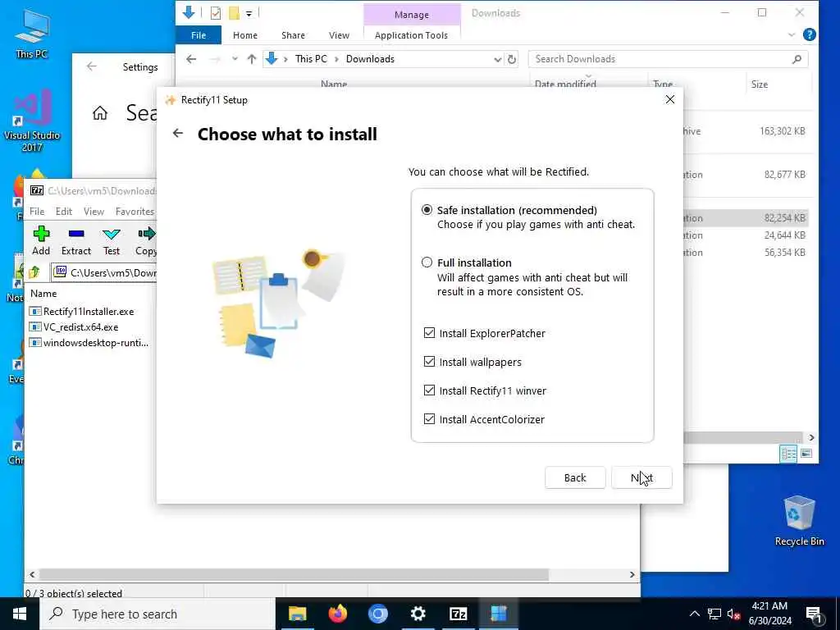Select VC_redist.x64.exe in 7-Zip list
The image size is (840, 630).
(80, 326)
